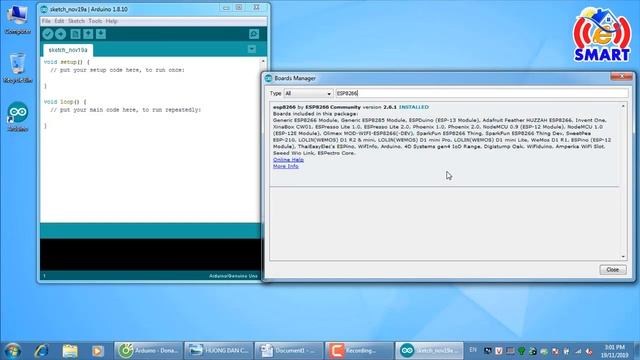This screenshot has height=360, width=640.
Task: Click the void loop() line in editor
Action: (x=65, y=102)
